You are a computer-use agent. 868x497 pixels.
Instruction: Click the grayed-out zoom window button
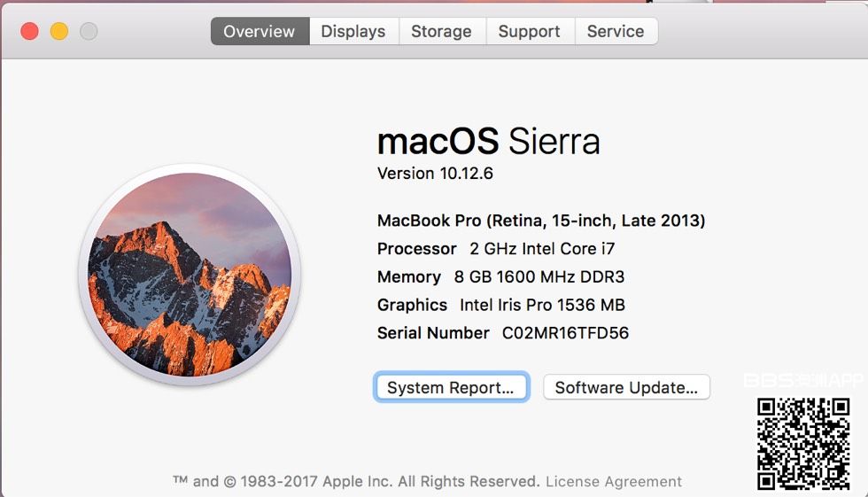point(89,31)
